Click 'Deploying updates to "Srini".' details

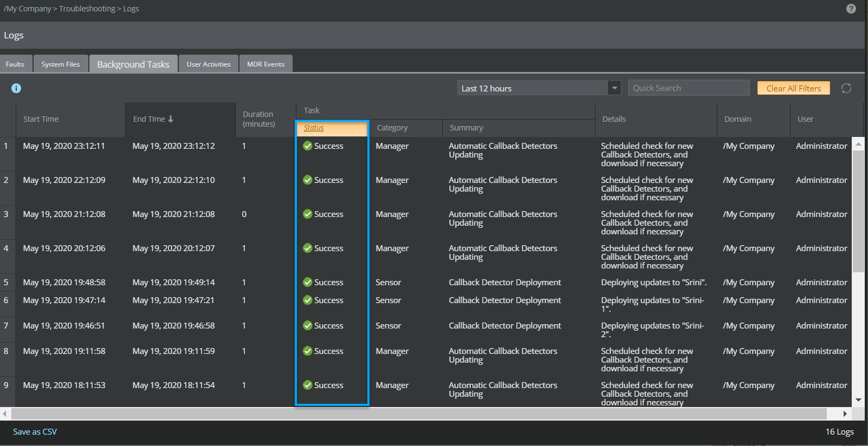pyautogui.click(x=654, y=282)
